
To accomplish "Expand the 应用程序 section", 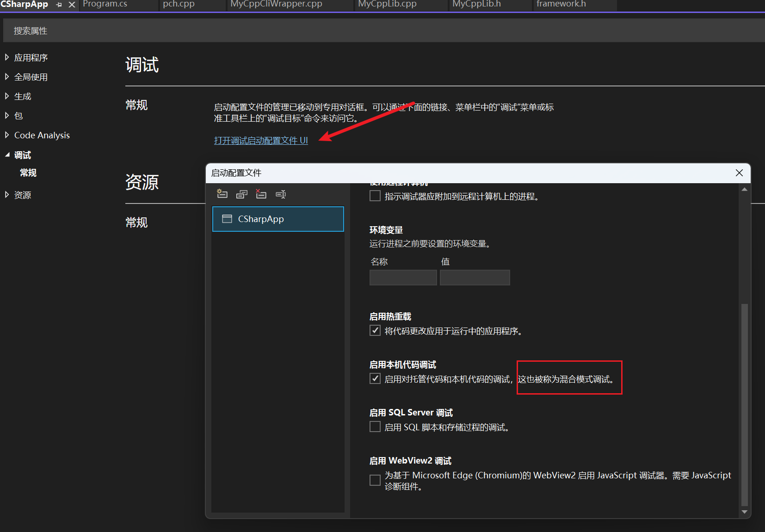I will coord(7,57).
